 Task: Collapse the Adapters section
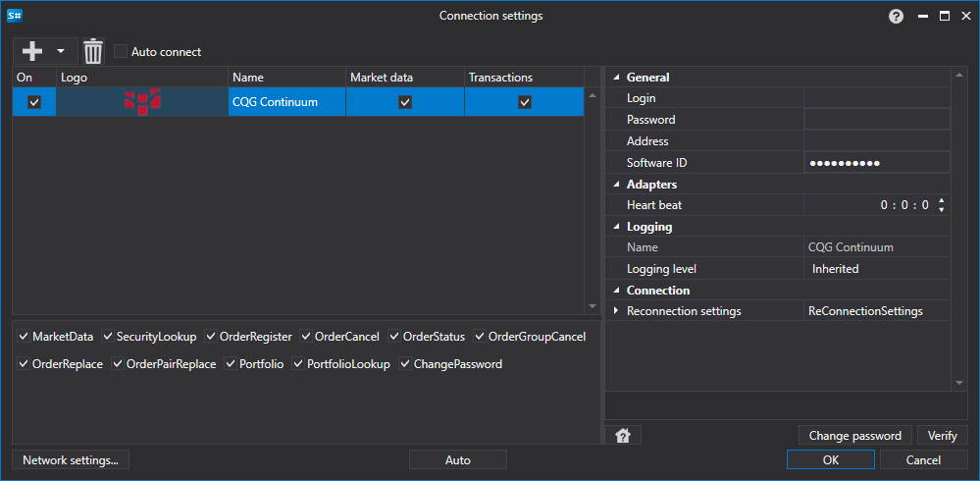pos(617,185)
